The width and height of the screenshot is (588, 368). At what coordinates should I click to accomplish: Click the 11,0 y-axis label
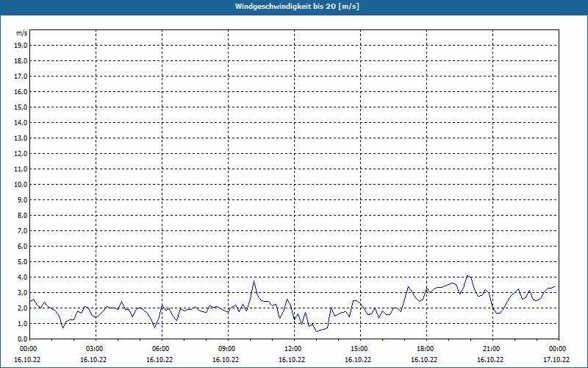(21, 169)
